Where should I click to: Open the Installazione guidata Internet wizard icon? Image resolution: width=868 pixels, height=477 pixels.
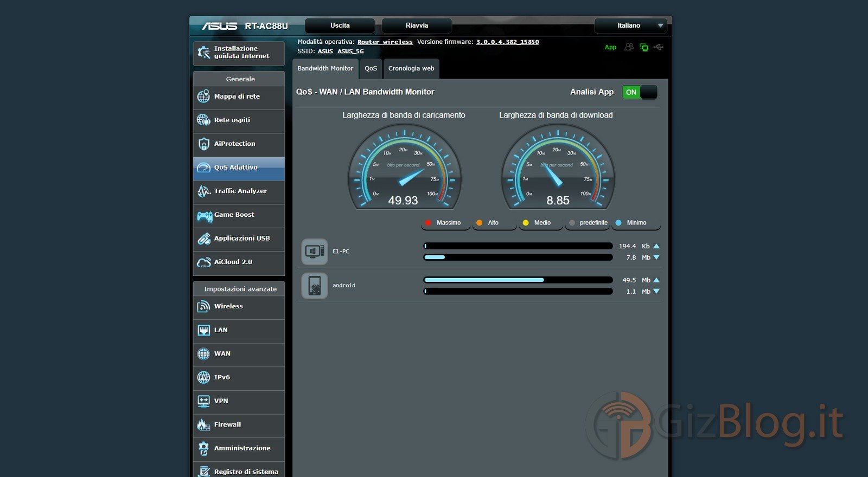point(203,53)
